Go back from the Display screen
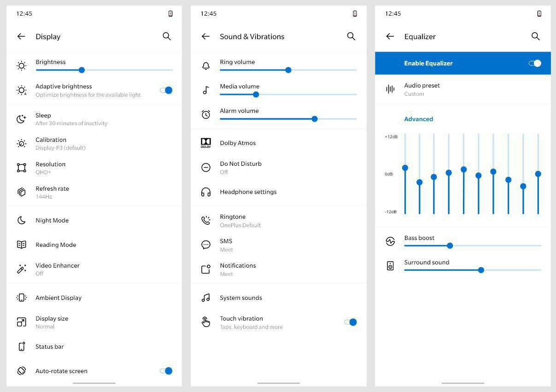The image size is (556, 392). point(21,36)
